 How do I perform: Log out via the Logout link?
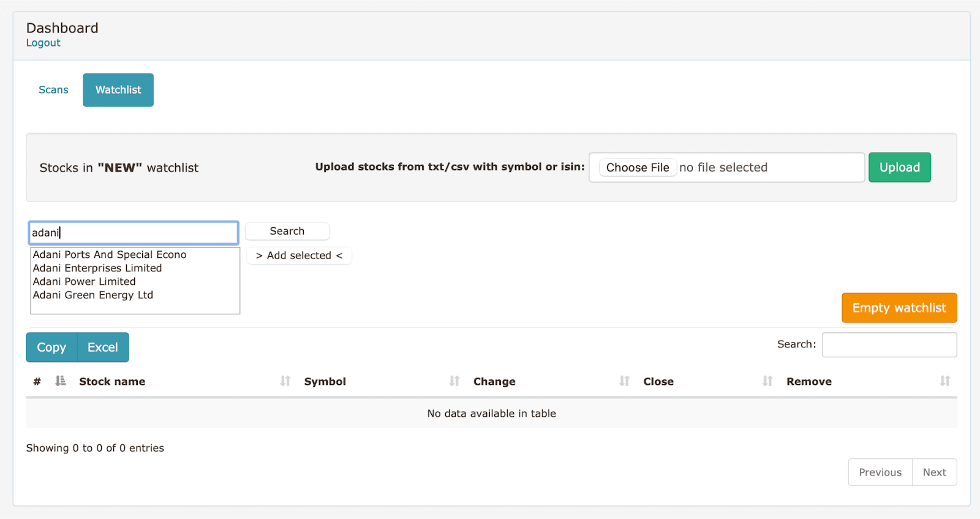point(43,43)
